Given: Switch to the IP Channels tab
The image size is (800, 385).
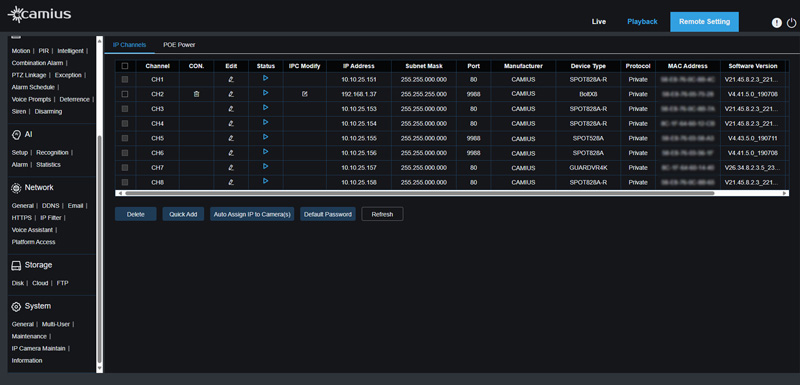Looking at the screenshot, I should click(130, 45).
